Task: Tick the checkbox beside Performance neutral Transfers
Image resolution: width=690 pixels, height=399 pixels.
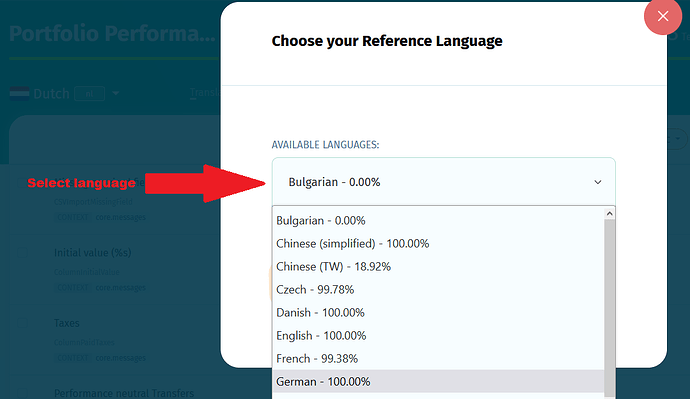Action: point(22,393)
